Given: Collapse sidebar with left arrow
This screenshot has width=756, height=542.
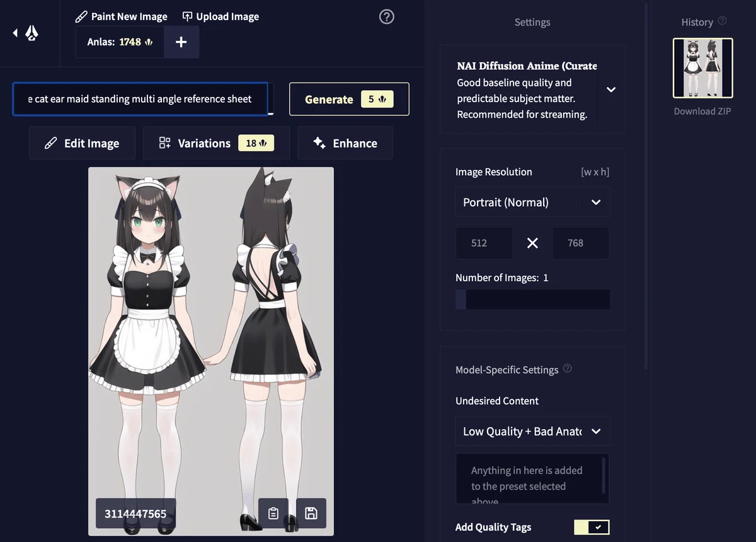Looking at the screenshot, I should point(15,33).
